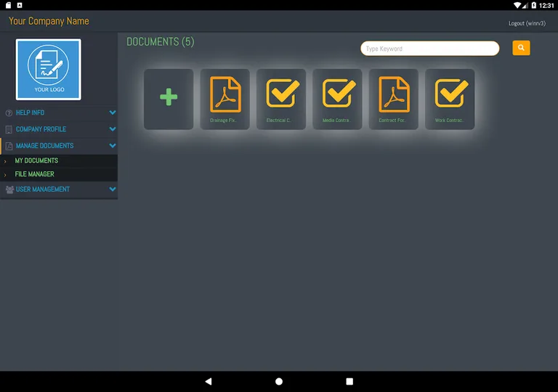
Task: Click the Documents (5) heading
Action: pyautogui.click(x=161, y=41)
